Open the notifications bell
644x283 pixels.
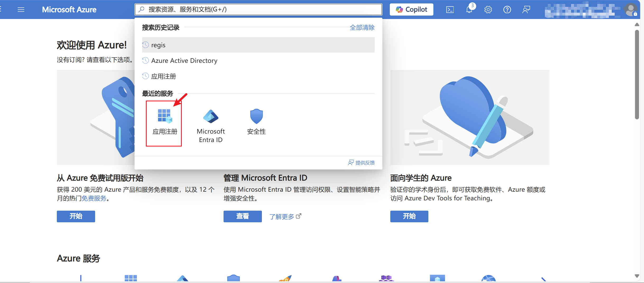469,10
